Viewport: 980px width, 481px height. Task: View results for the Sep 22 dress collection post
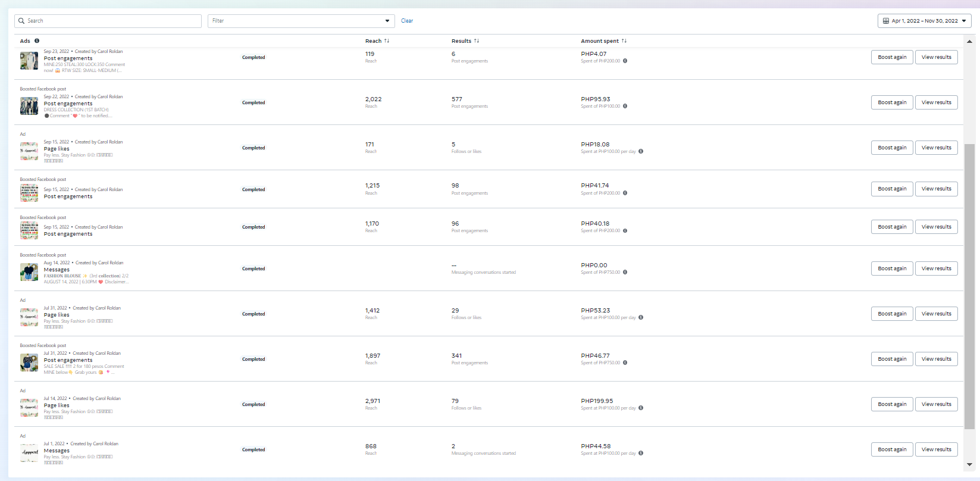pos(937,102)
